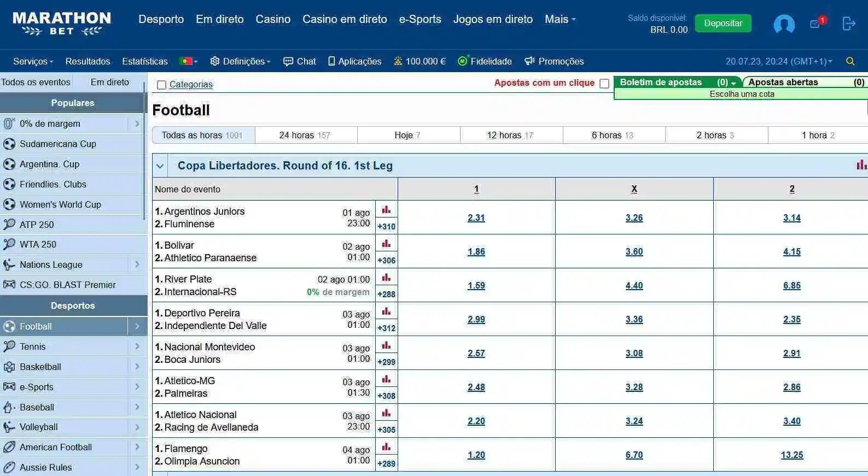Open the user profile avatar icon
Screen dimensions: 868x476
click(784, 24)
